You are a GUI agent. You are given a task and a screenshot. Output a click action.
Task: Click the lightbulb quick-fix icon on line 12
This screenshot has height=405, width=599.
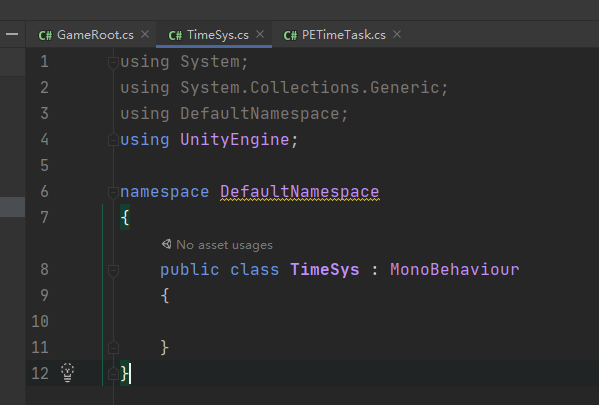tap(68, 373)
